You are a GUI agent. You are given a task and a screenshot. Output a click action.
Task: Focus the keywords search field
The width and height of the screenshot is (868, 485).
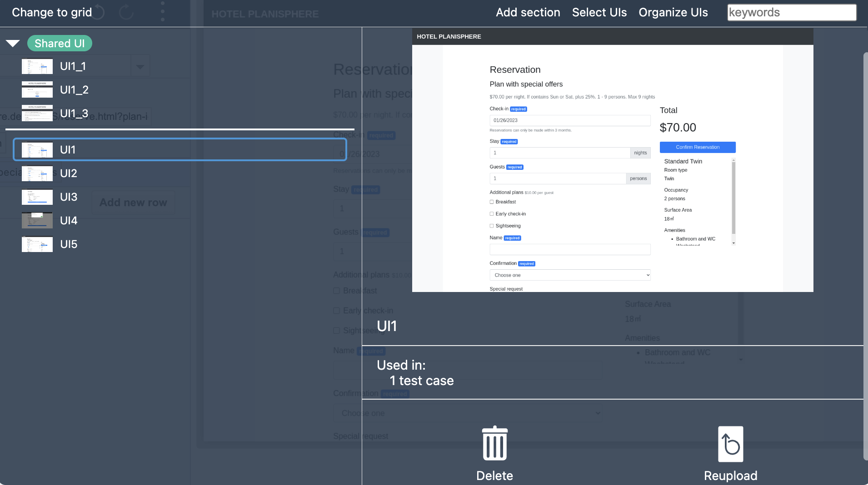pyautogui.click(x=792, y=12)
